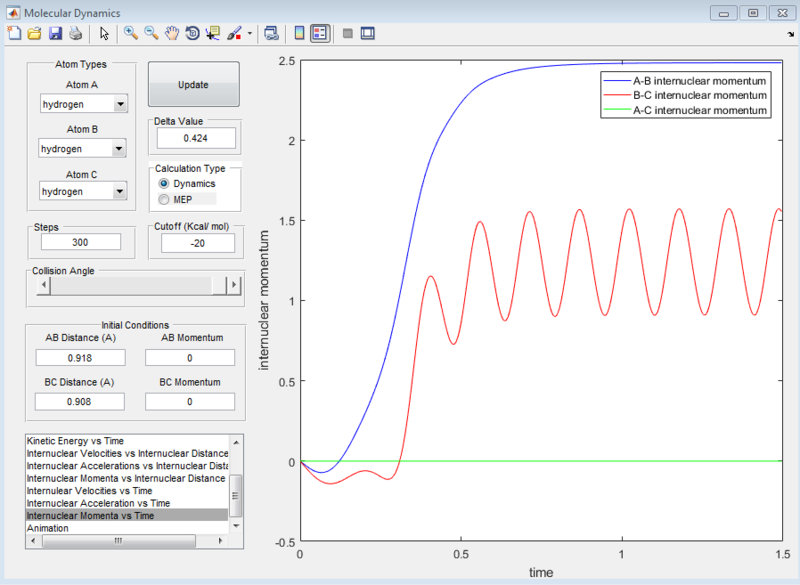Print the figure with the printer icon
The width and height of the screenshot is (800, 585).
click(75, 33)
